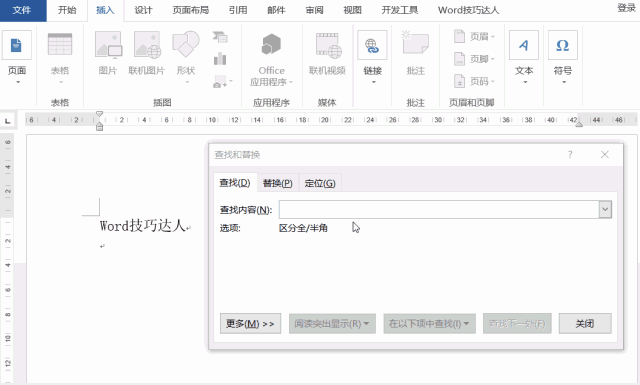Image resolution: width=640 pixels, height=385 pixels.
Task: Open the 文本 (Text) group button
Action: tap(524, 57)
